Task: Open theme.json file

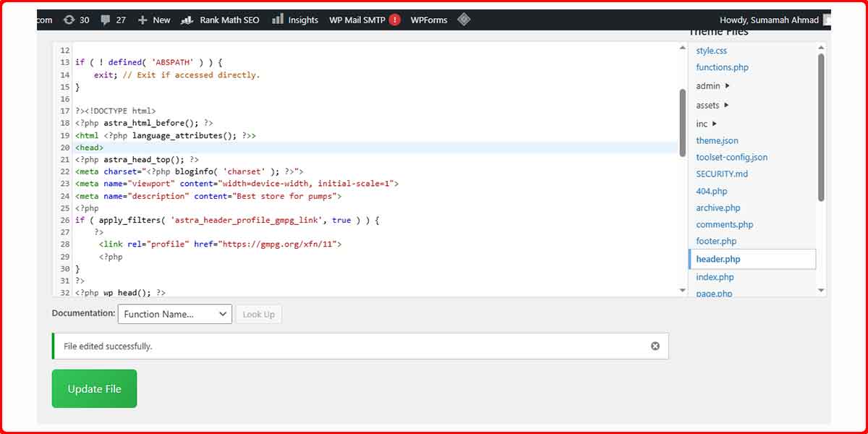Action: click(718, 140)
